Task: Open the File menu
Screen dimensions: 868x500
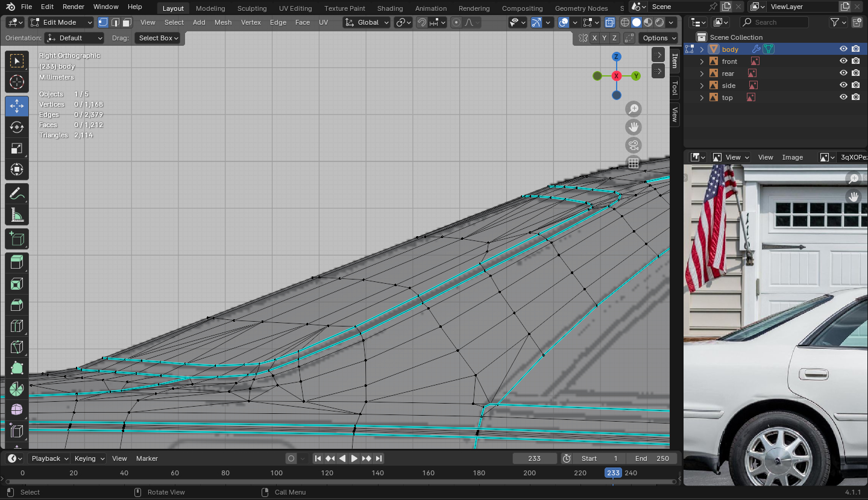Action: click(x=27, y=7)
